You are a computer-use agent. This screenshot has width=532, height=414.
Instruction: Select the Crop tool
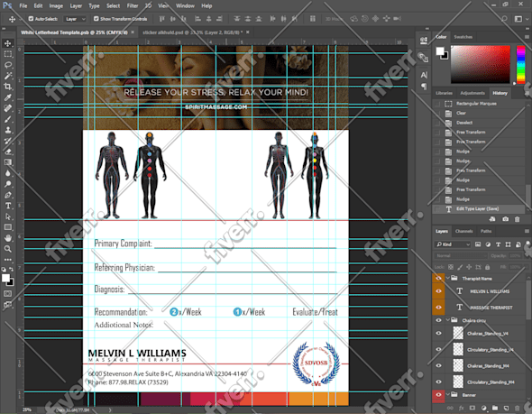tap(8, 87)
